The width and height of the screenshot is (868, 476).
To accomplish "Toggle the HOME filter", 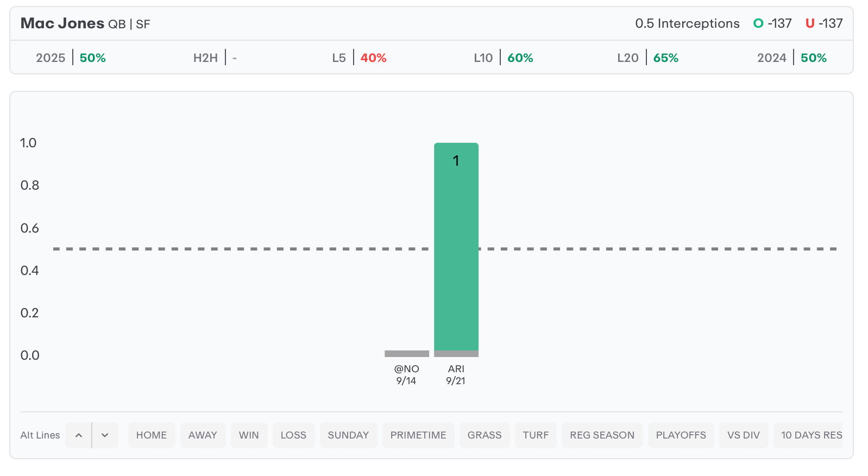I will (x=152, y=435).
